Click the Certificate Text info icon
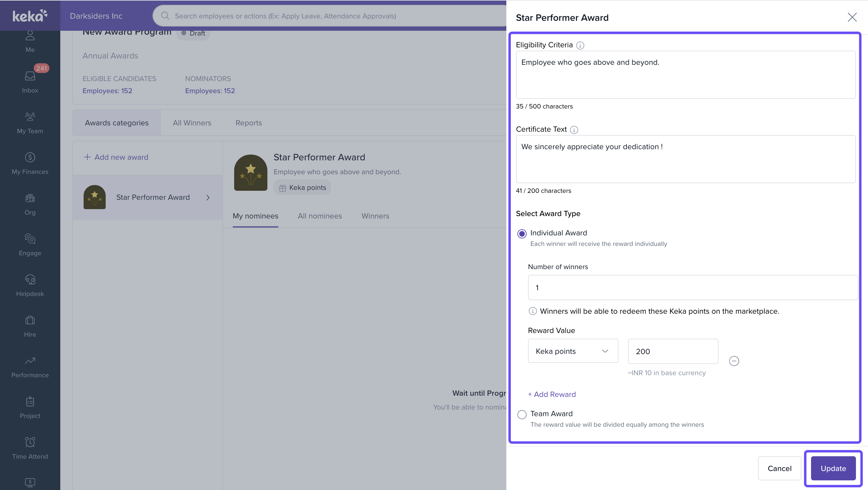This screenshot has height=490, width=868. tap(574, 130)
